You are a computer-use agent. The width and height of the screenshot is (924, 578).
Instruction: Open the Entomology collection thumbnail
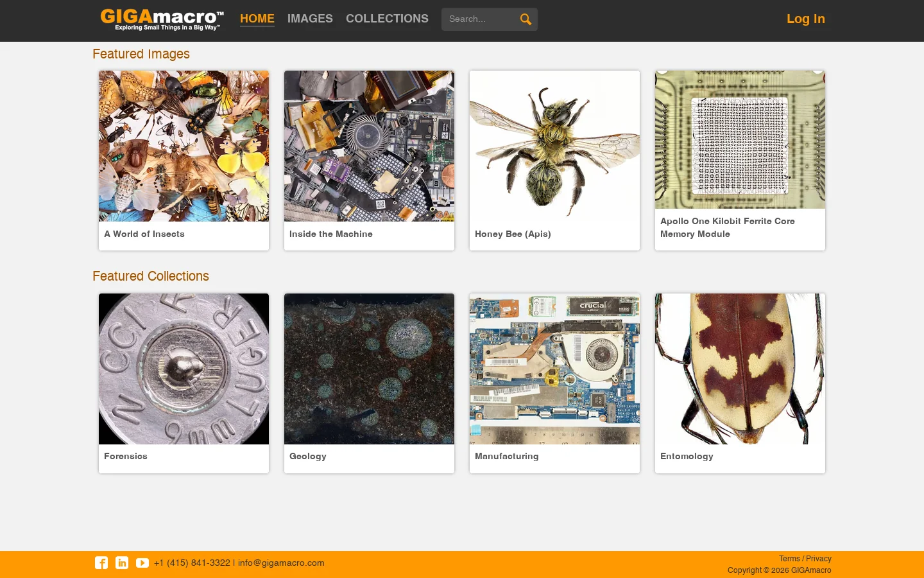pyautogui.click(x=740, y=369)
